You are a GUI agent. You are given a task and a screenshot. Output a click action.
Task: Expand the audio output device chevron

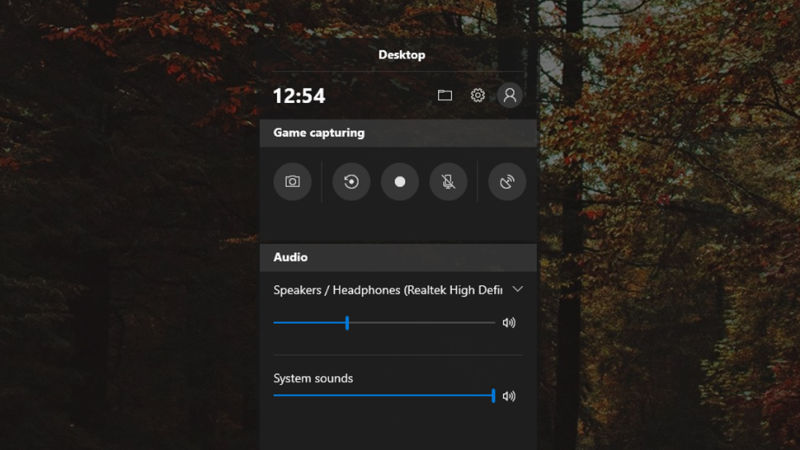(517, 289)
